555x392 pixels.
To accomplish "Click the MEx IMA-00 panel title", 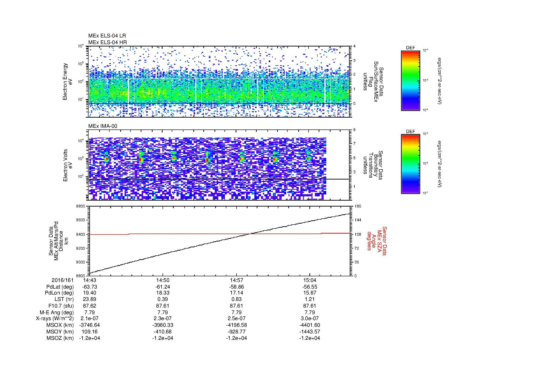I will 103,126.
